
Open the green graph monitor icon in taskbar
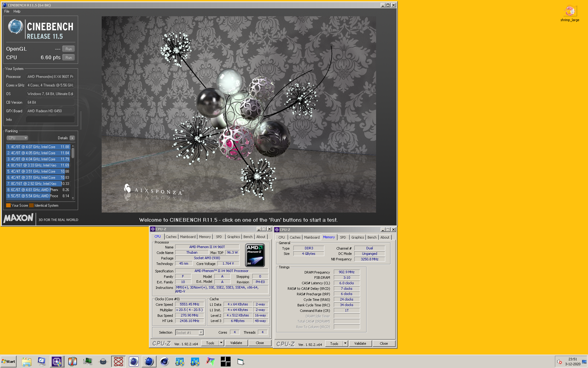click(x=88, y=362)
